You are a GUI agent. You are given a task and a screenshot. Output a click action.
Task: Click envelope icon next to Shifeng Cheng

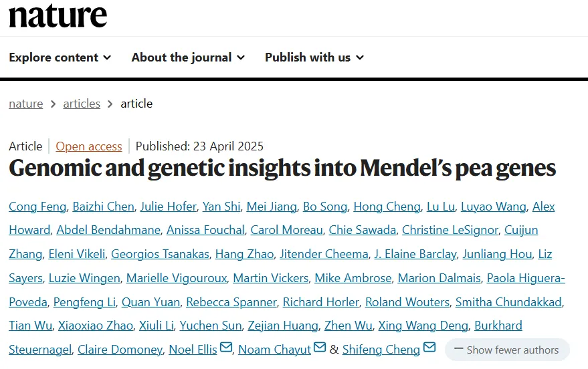coord(429,348)
